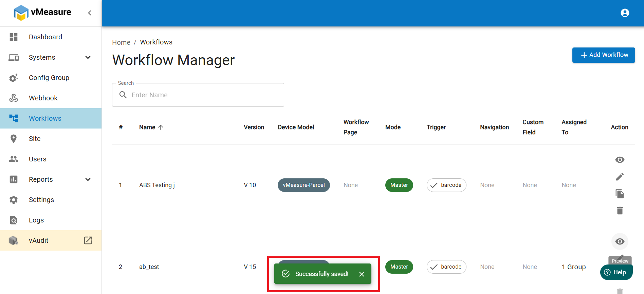The image size is (644, 294).
Task: Click the Navigation column header
Action: (x=495, y=127)
